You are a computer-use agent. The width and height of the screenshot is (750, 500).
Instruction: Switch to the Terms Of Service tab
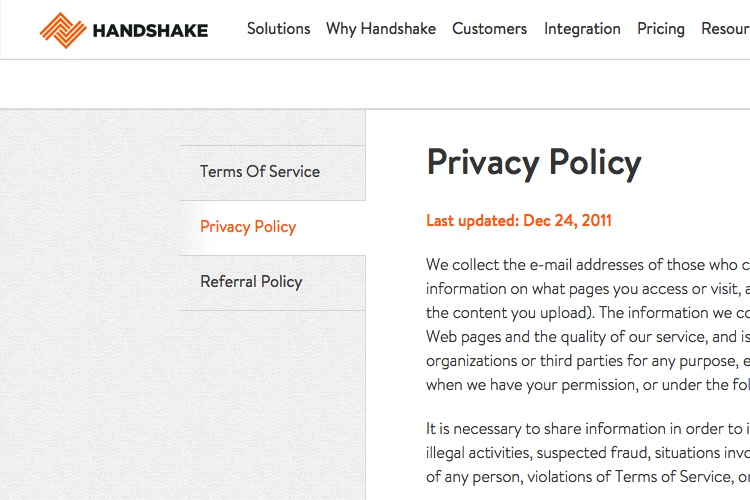(273, 173)
